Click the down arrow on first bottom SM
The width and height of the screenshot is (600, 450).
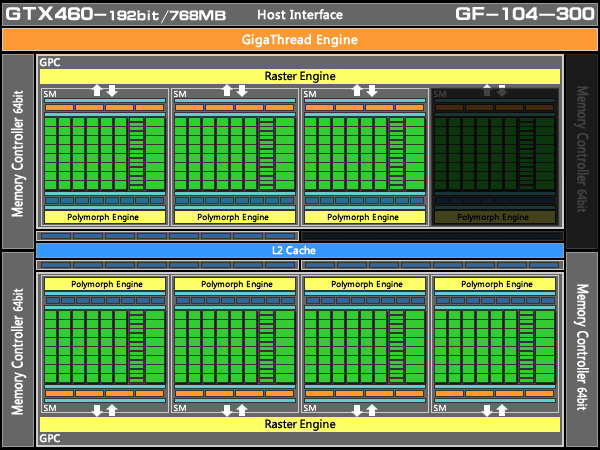tap(97, 410)
